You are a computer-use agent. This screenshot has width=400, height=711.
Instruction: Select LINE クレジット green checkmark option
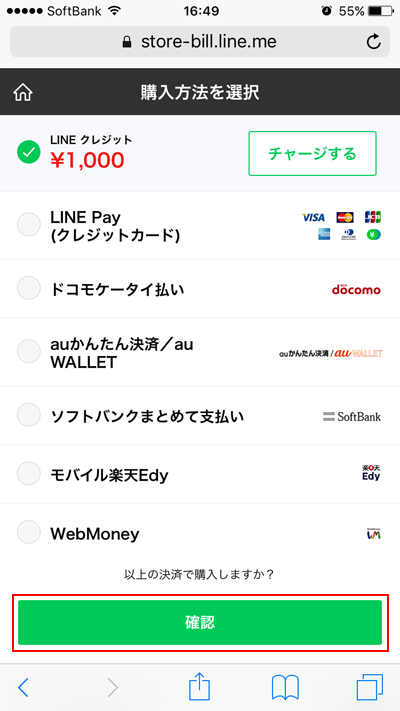pos(29,152)
